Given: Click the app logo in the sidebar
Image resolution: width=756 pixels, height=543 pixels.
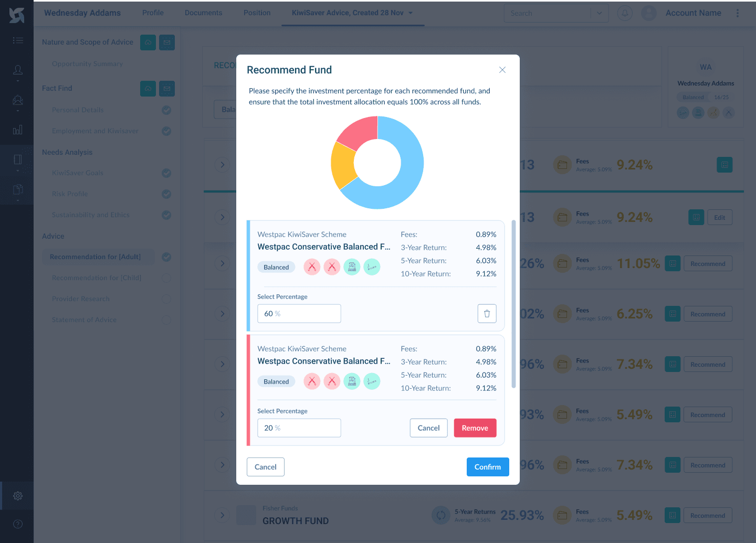Looking at the screenshot, I should click(x=17, y=15).
